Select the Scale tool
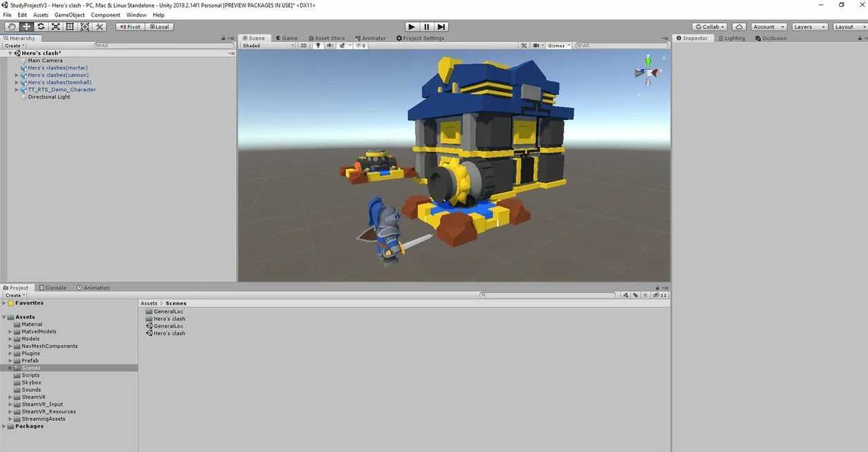 (x=55, y=27)
